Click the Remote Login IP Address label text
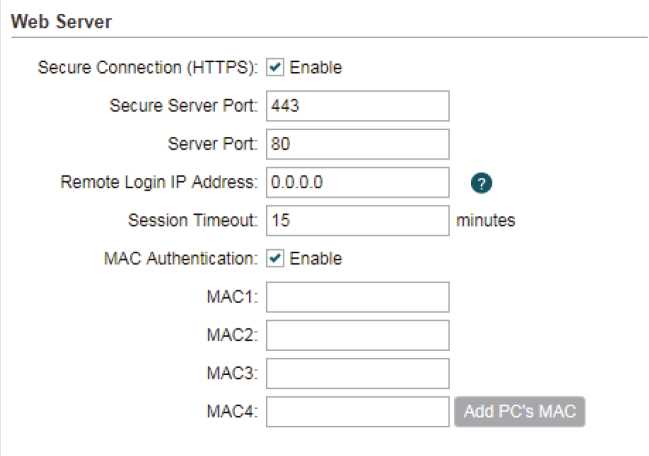The image size is (649, 456). pos(159,182)
